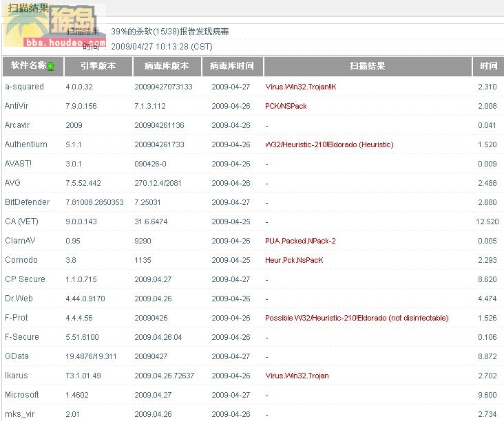Image resolution: width=504 pixels, height=421 pixels.
Task: Select the CA (VET) software name
Action: [21, 222]
